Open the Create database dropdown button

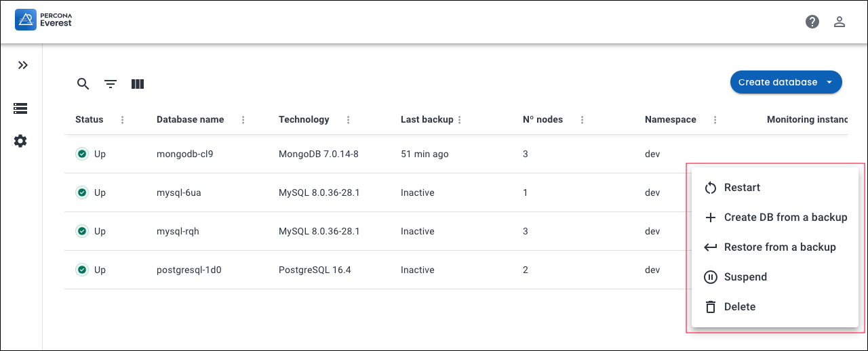(x=785, y=82)
